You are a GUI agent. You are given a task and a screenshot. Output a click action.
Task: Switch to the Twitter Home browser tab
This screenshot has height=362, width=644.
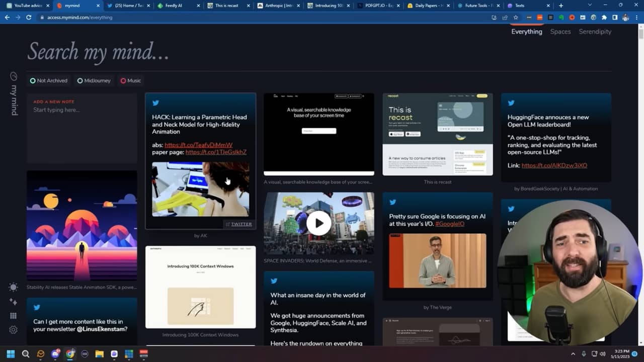pos(128,6)
